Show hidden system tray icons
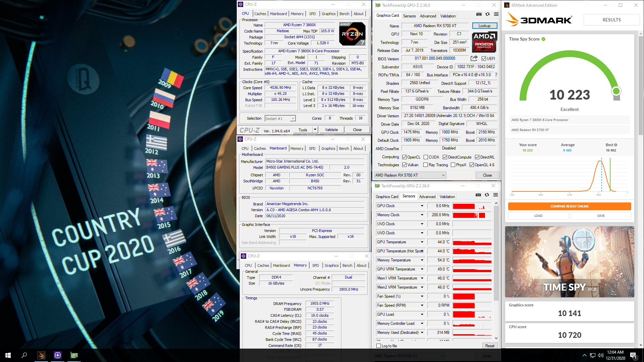Viewport: 644px width, 362px height. pos(584,355)
